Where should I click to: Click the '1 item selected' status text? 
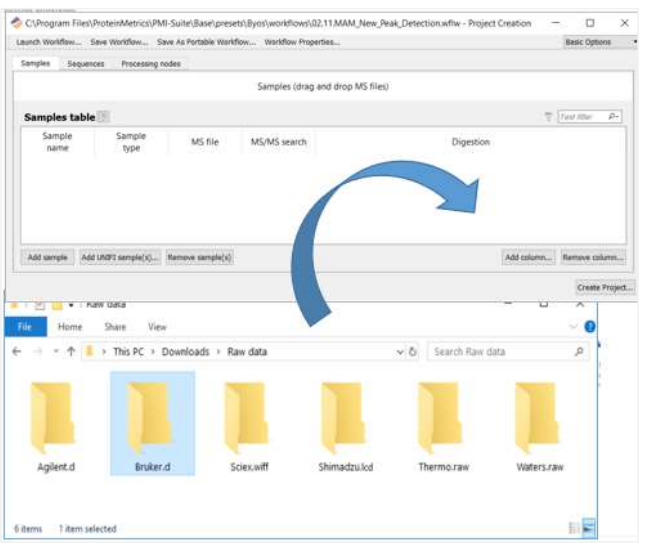87,529
